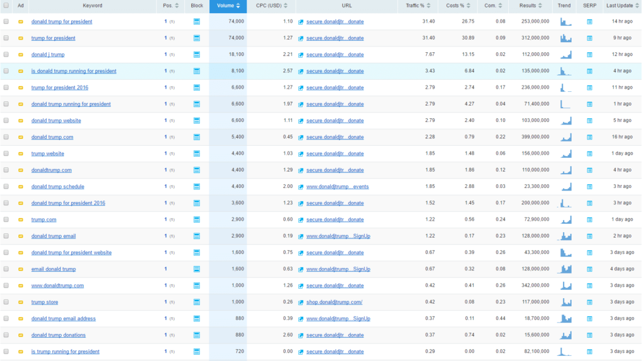Tick checkbox for 'donald trump schedule' row
Viewport: 644px width, 361px height.
[6, 186]
